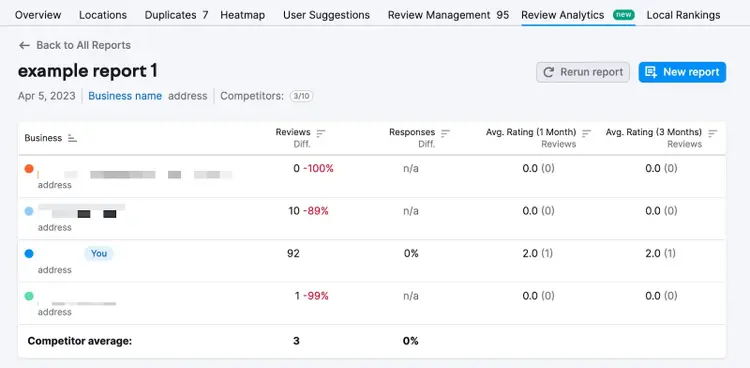Click the Rerun report refresh icon
750x368 pixels.
click(x=549, y=72)
